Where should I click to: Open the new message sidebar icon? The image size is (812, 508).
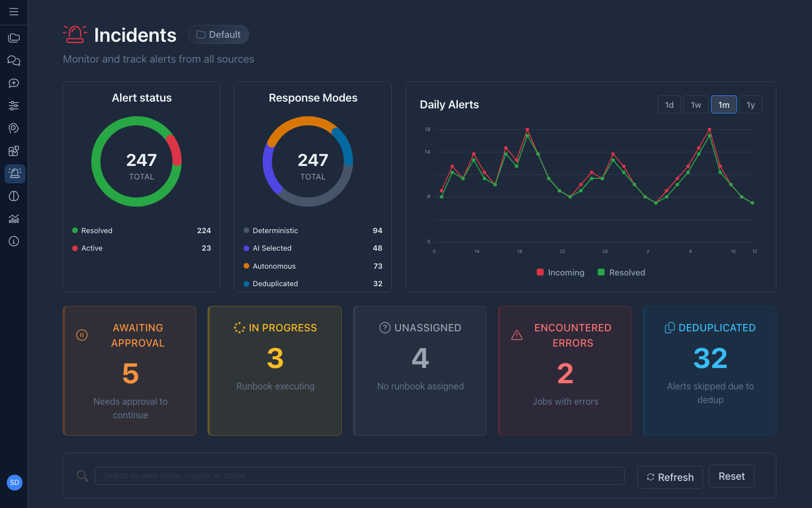point(14,83)
